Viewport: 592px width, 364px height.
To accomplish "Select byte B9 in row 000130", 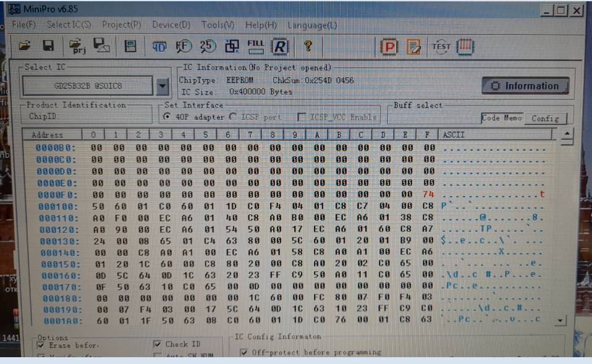I will 405,240.
